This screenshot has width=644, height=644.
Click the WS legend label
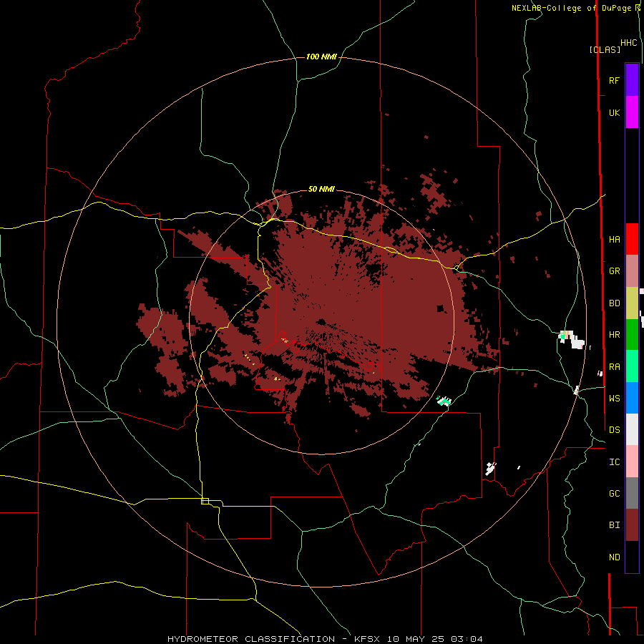614,398
